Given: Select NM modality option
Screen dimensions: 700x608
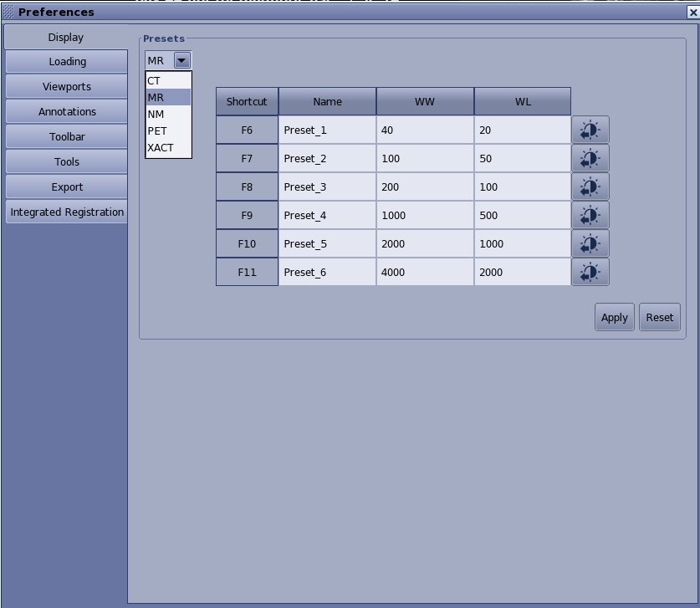Looking at the screenshot, I should pos(156,115).
